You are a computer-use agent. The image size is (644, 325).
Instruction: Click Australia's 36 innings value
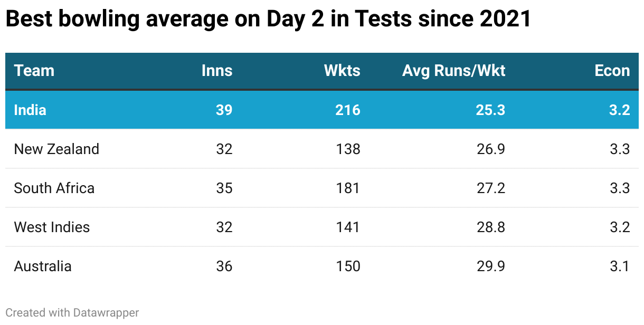point(224,266)
